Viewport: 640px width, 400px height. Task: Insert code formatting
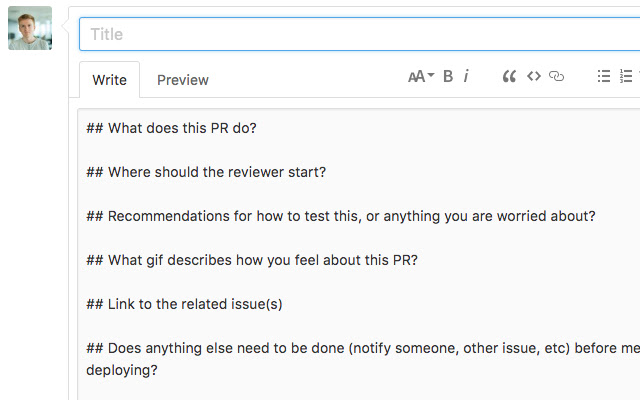point(534,76)
